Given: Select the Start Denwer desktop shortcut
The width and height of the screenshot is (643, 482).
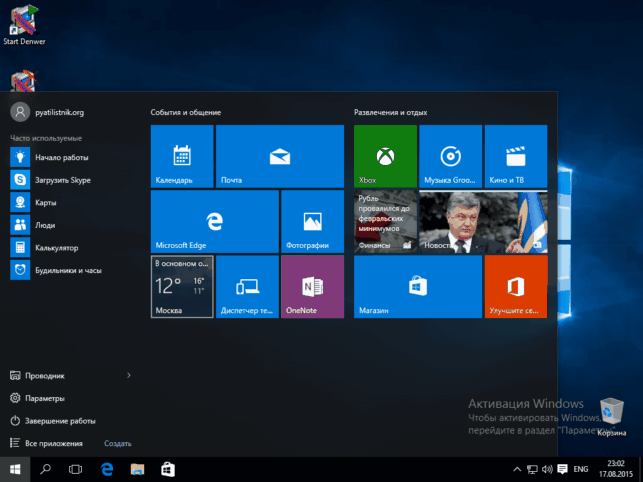Looking at the screenshot, I should click(x=24, y=25).
